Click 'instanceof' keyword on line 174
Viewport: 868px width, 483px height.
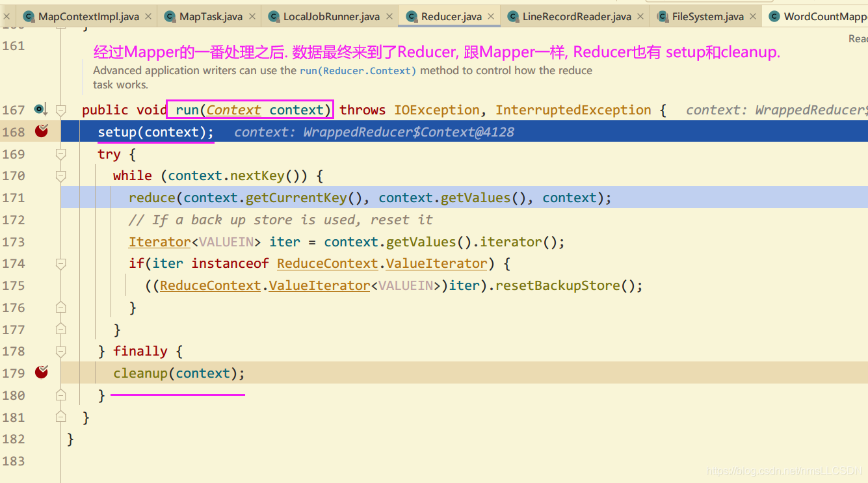tap(230, 263)
